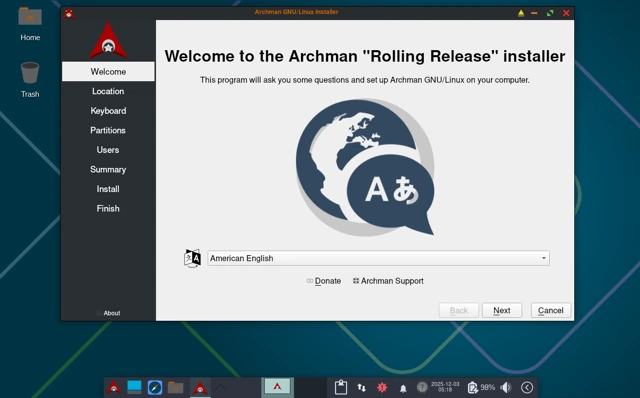
Task: Select the Keyboard step in the sidebar
Action: point(108,111)
